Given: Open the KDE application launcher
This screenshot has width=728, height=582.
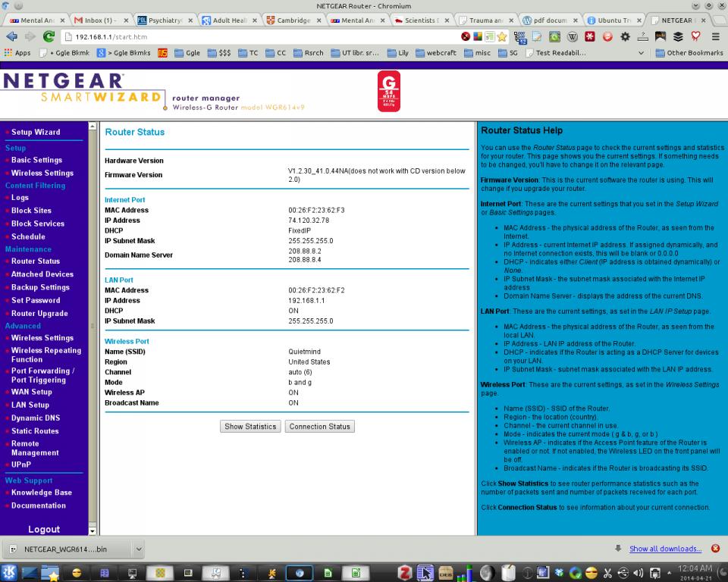Looking at the screenshot, I should tap(10, 573).
